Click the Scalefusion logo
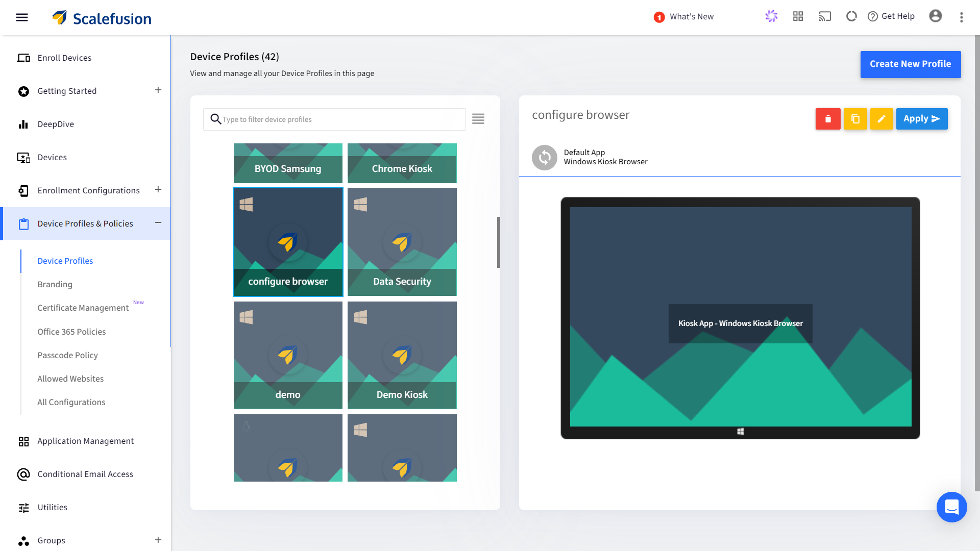The width and height of the screenshot is (980, 551). coord(102,18)
